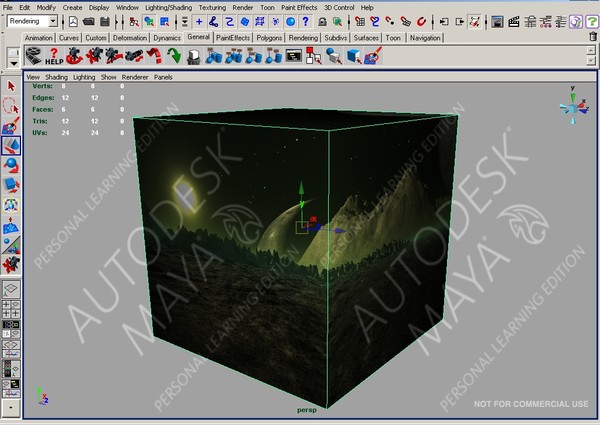Click the black script window shelf icon
Screen dimensions: 600x425
[x=294, y=56]
